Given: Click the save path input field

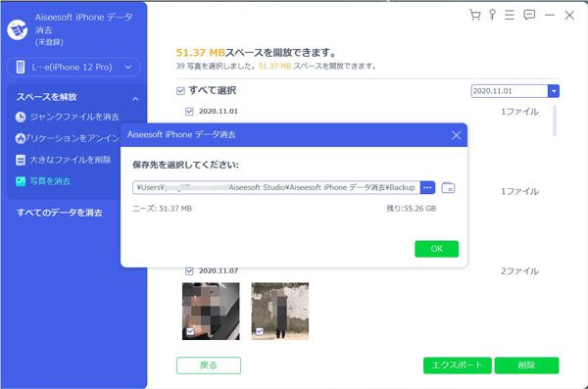Looking at the screenshot, I should [x=276, y=187].
